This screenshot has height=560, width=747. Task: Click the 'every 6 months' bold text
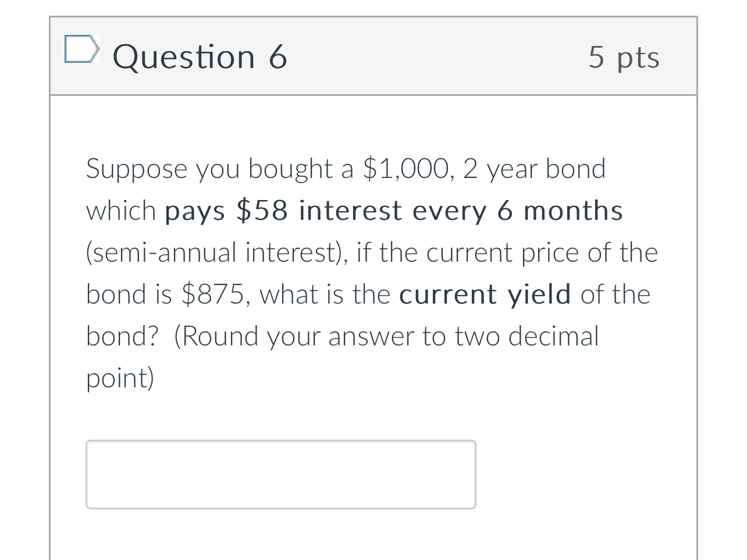518,211
